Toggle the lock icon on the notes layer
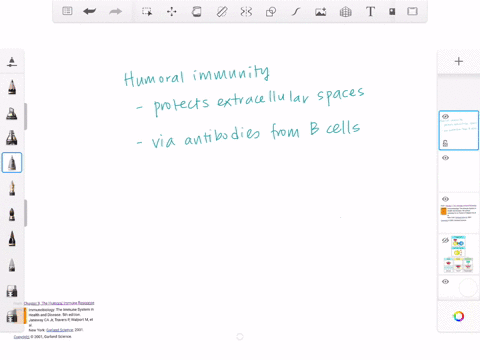 445,143
